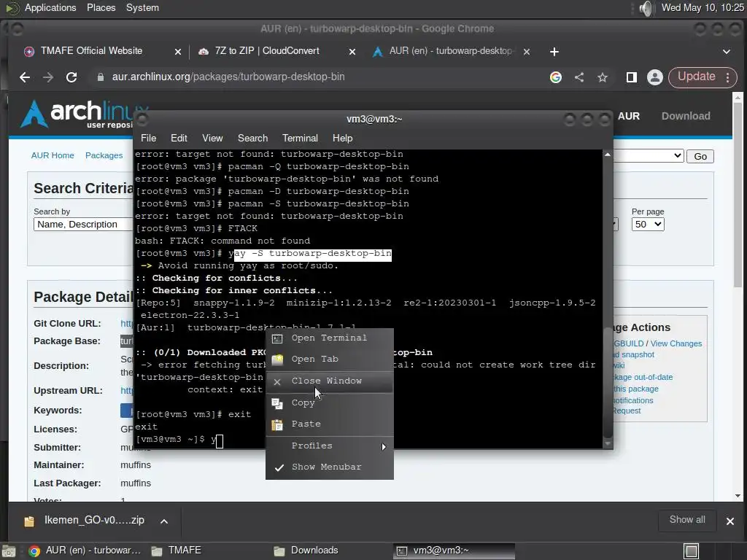Open Chrome three-dot menu
Screen dimensions: 747x560
728,77
